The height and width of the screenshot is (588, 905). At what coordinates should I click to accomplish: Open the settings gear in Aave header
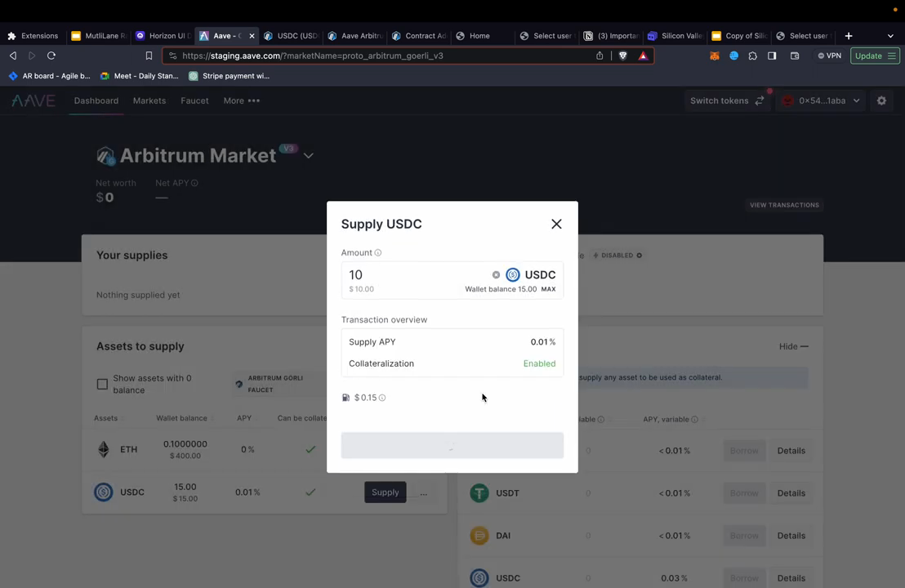(881, 100)
